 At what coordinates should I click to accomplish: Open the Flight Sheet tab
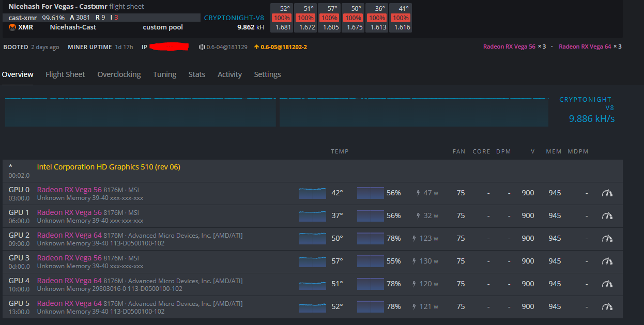pyautogui.click(x=65, y=74)
